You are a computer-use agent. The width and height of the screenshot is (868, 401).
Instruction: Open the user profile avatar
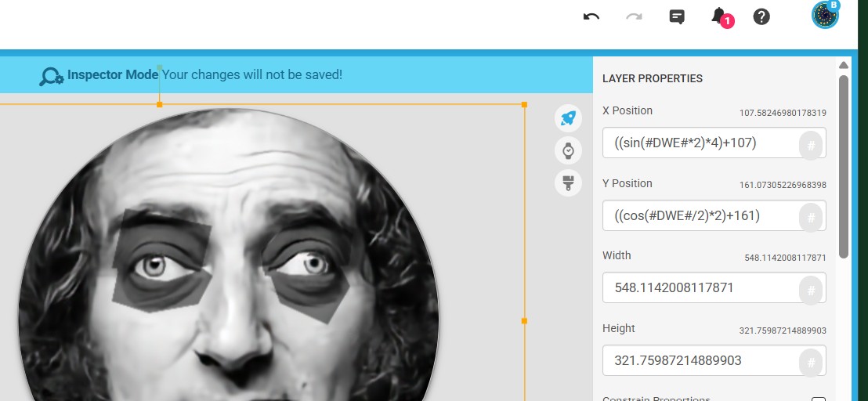click(825, 15)
